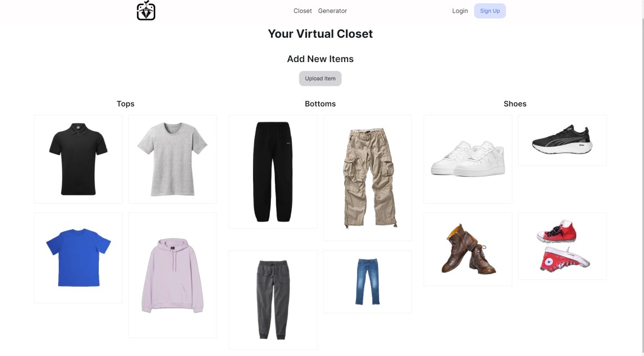644x356 pixels.
Task: Choose the blue t-shirt
Action: click(x=78, y=258)
